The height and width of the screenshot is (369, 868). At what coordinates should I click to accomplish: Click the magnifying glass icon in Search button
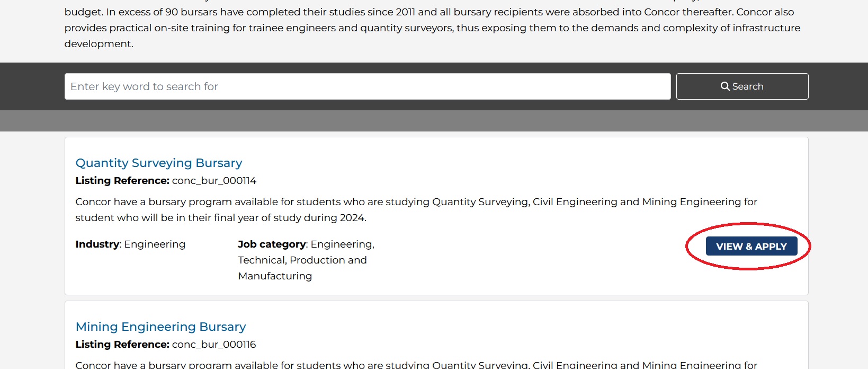coord(725,86)
